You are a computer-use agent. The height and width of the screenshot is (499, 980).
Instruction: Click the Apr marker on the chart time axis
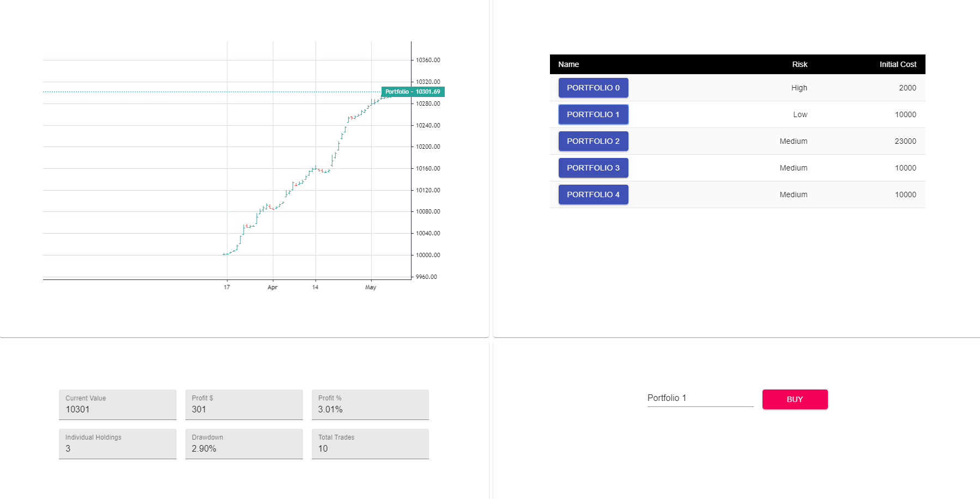(273, 287)
